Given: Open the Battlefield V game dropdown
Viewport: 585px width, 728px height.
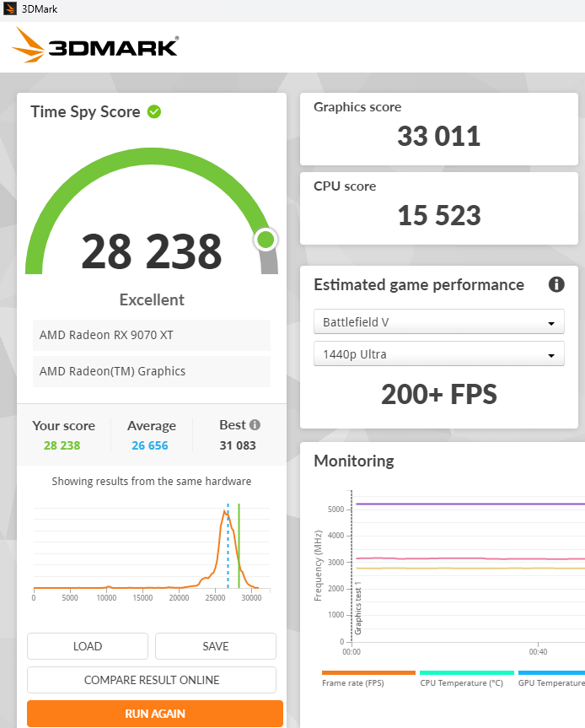Looking at the screenshot, I should pos(439,321).
